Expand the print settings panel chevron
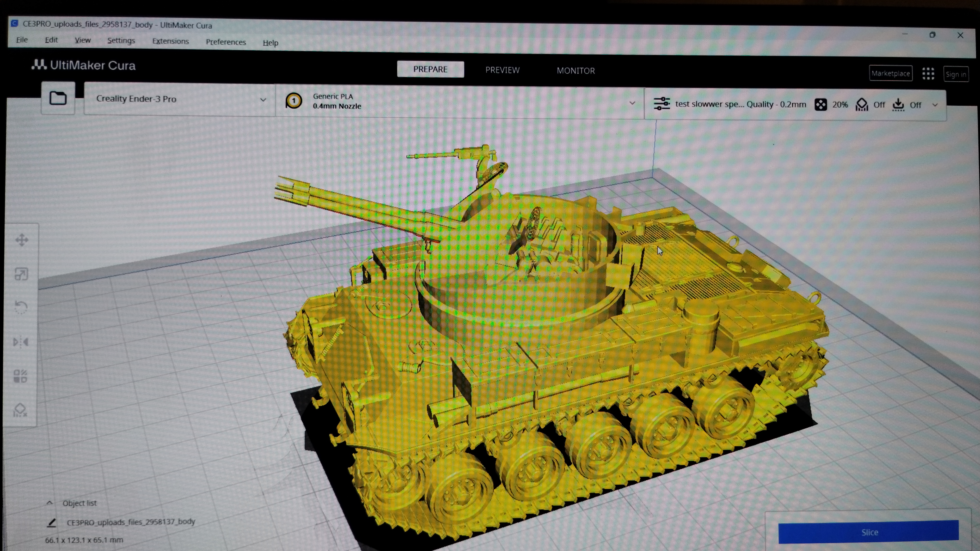The width and height of the screenshot is (980, 551). click(x=935, y=105)
